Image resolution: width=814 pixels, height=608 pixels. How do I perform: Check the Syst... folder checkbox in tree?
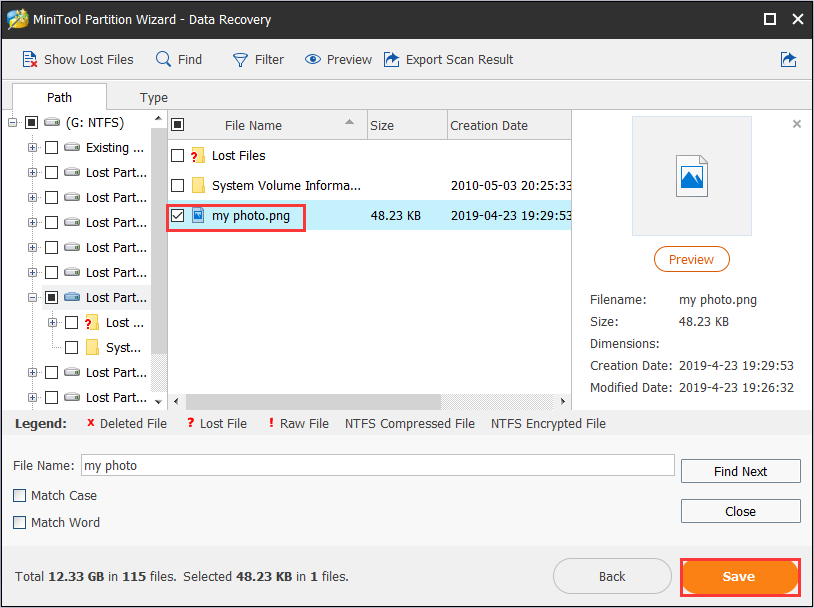click(72, 347)
